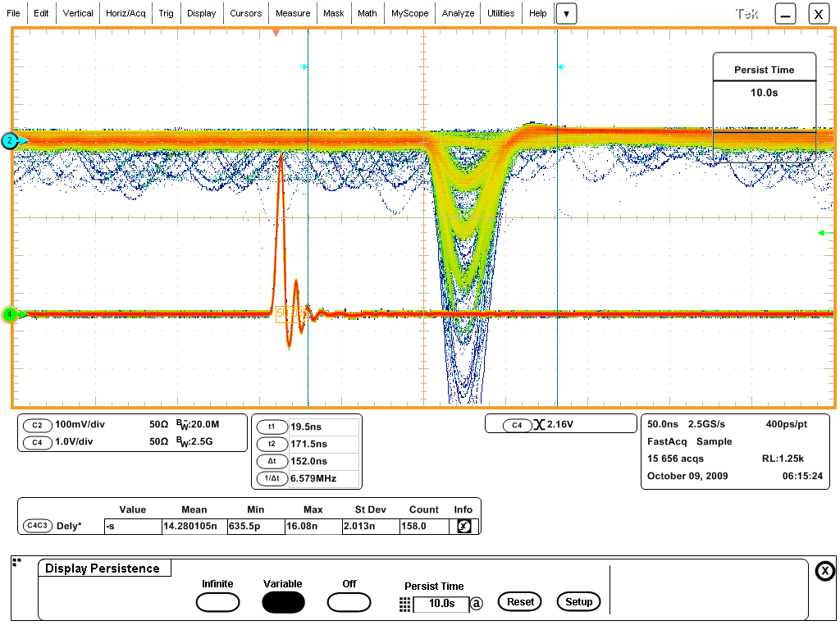Select Infinite persistence mode

[217, 602]
